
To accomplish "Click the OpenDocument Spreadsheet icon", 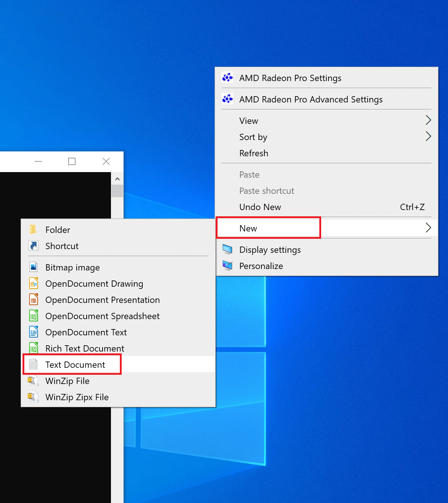I will (x=34, y=315).
